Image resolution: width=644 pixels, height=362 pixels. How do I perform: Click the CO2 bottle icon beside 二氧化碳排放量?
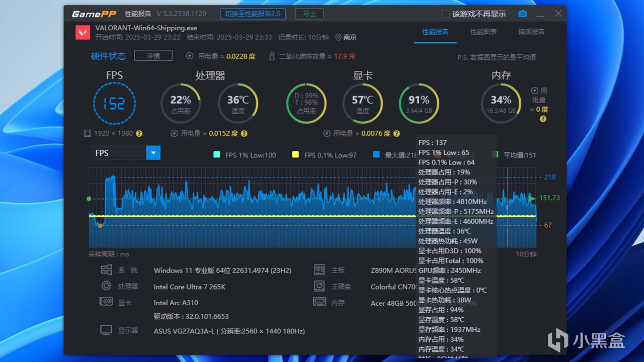click(x=272, y=56)
